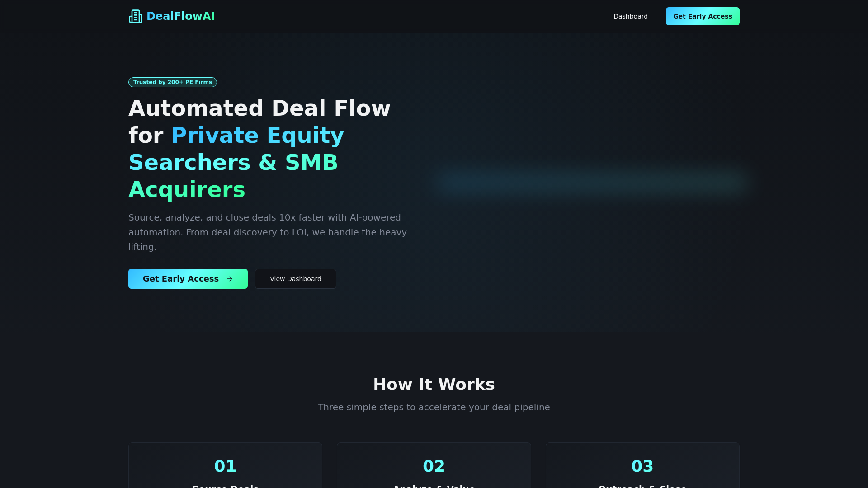The width and height of the screenshot is (868, 488).
Task: Select the Source Deals card title
Action: (225, 486)
